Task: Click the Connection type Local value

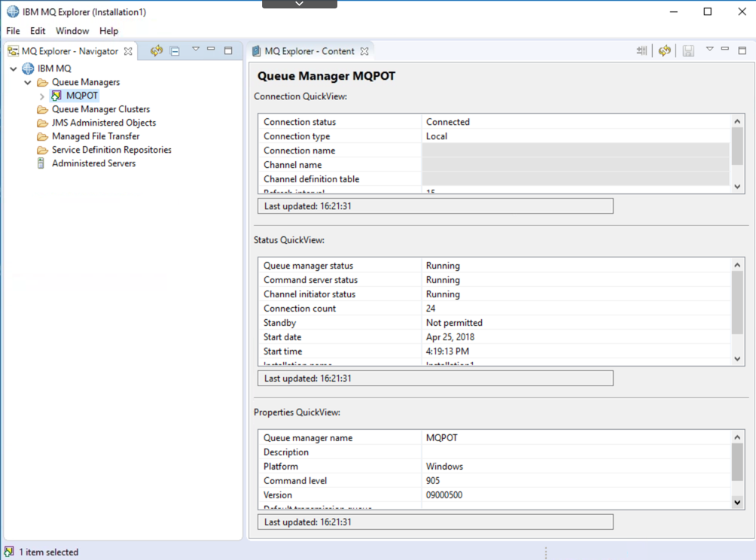Action: pos(436,136)
